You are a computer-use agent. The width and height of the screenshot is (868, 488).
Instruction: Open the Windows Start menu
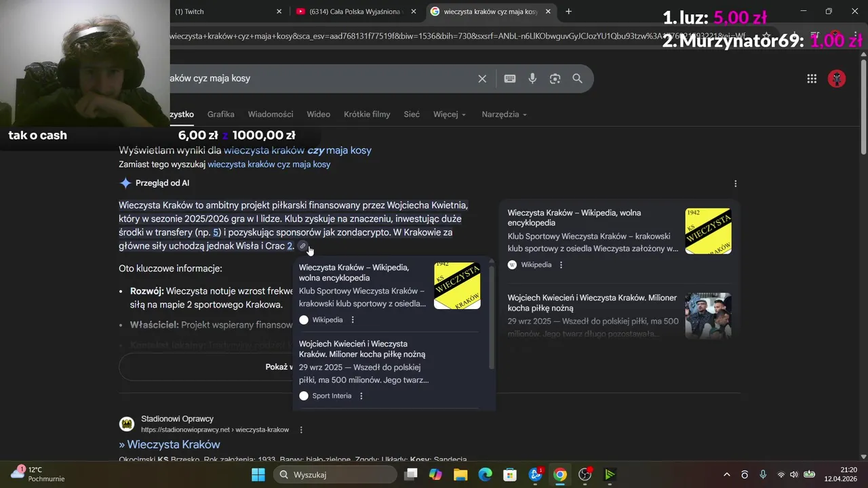[258, 474]
